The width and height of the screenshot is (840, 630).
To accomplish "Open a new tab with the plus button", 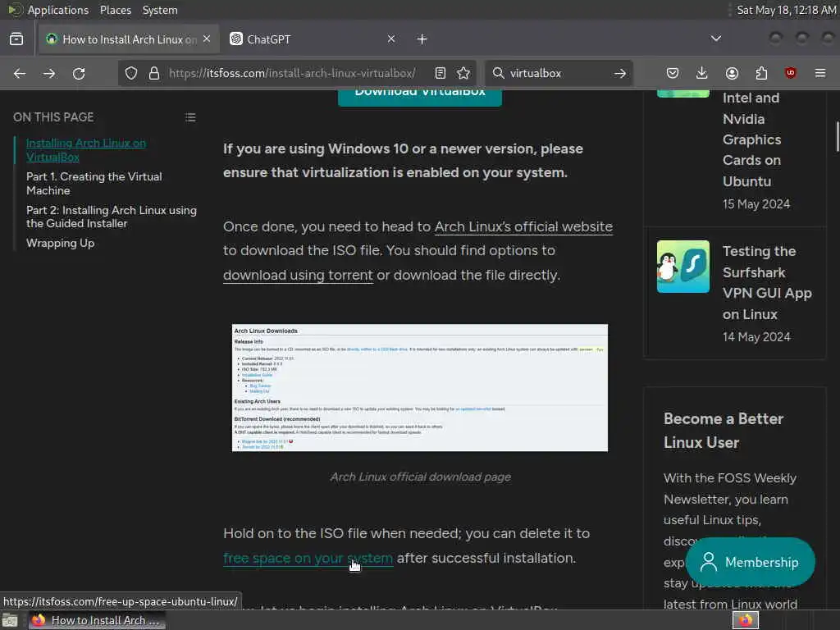I will tap(422, 39).
